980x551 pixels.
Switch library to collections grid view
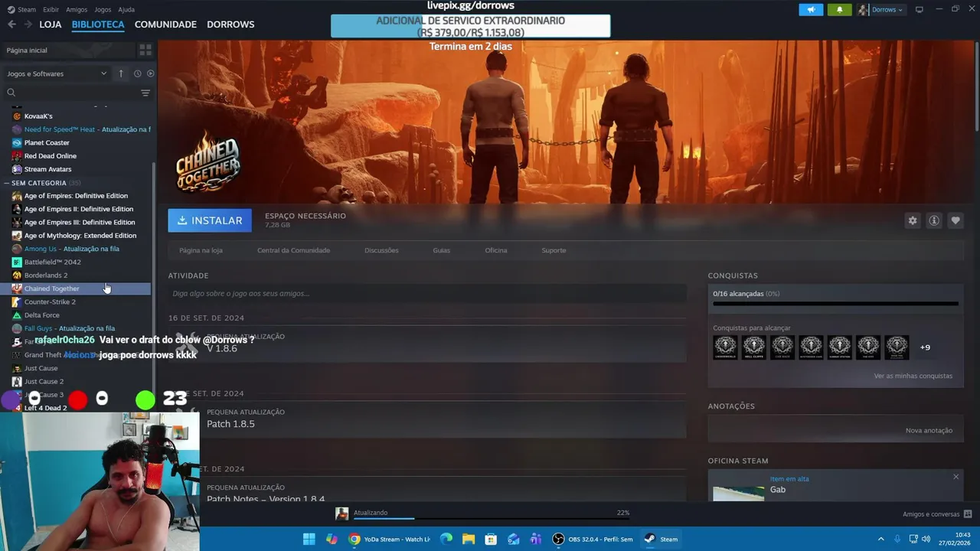(x=145, y=50)
